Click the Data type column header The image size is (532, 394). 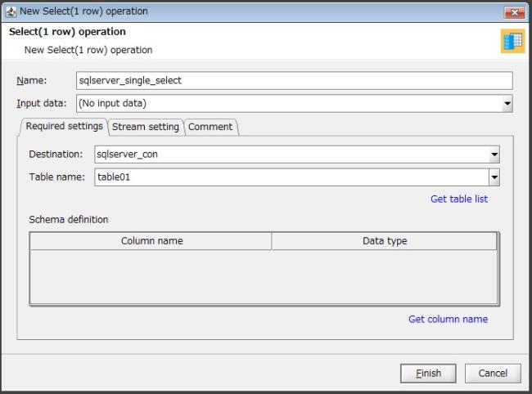point(384,241)
